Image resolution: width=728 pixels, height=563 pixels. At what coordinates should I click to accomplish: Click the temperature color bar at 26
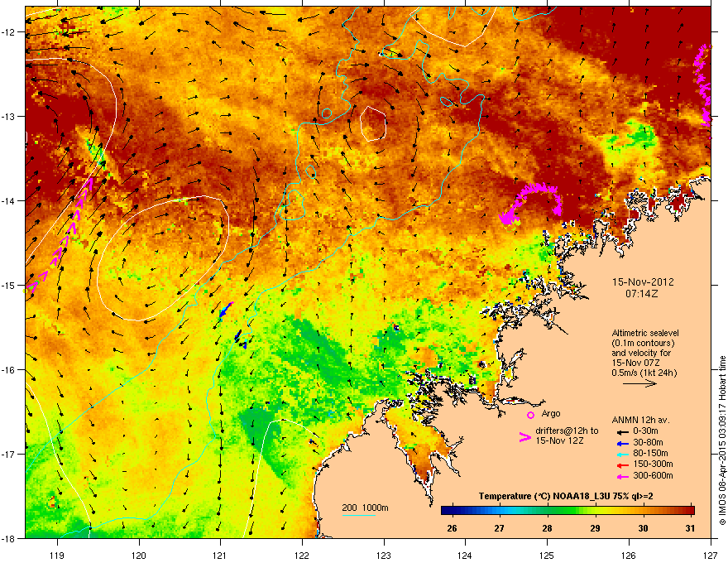[x=452, y=511]
